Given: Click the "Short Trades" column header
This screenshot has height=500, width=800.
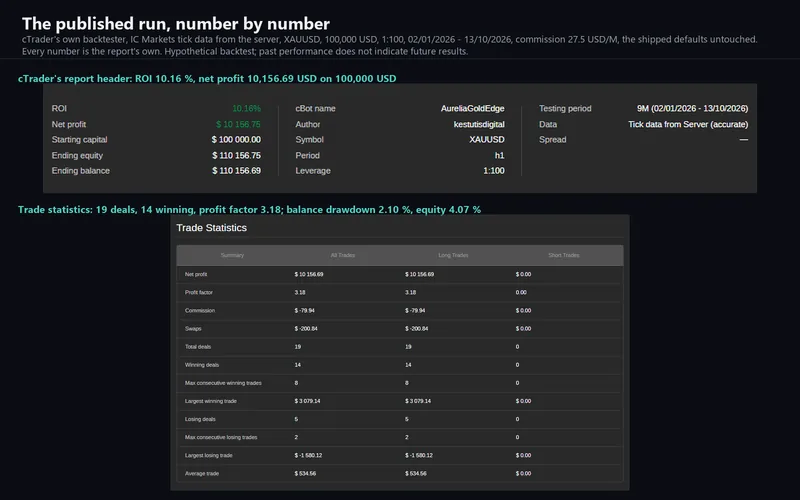Looking at the screenshot, I should 564,255.
